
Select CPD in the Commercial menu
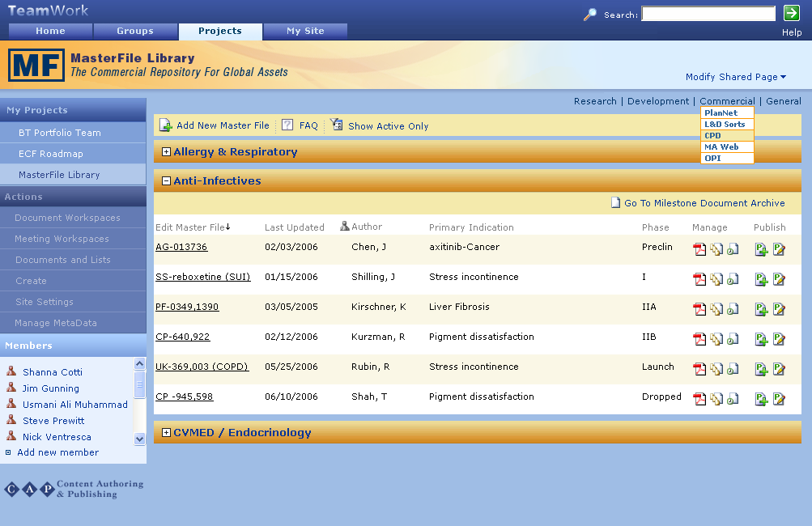pyautogui.click(x=727, y=136)
